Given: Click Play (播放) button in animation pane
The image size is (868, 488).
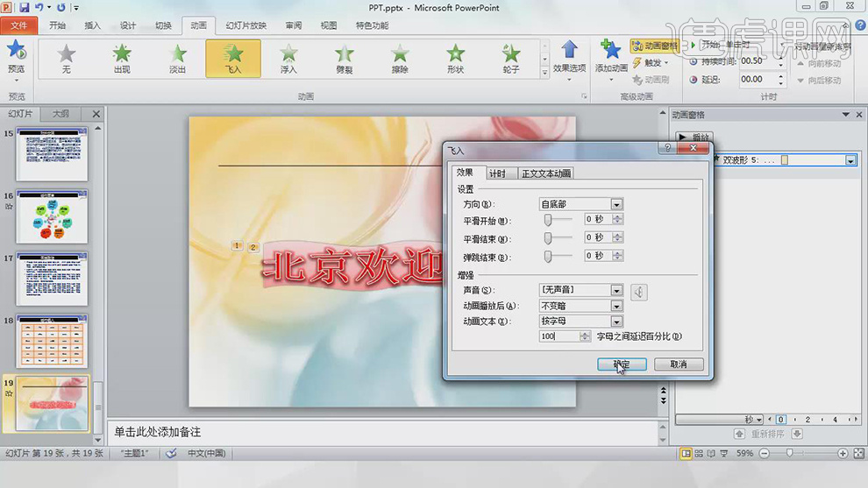Looking at the screenshot, I should click(x=694, y=137).
